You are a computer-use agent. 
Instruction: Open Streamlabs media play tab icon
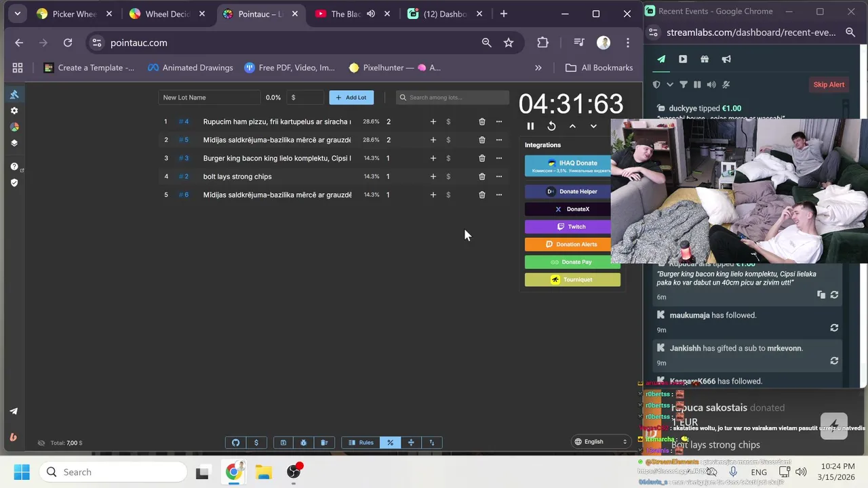[683, 59]
